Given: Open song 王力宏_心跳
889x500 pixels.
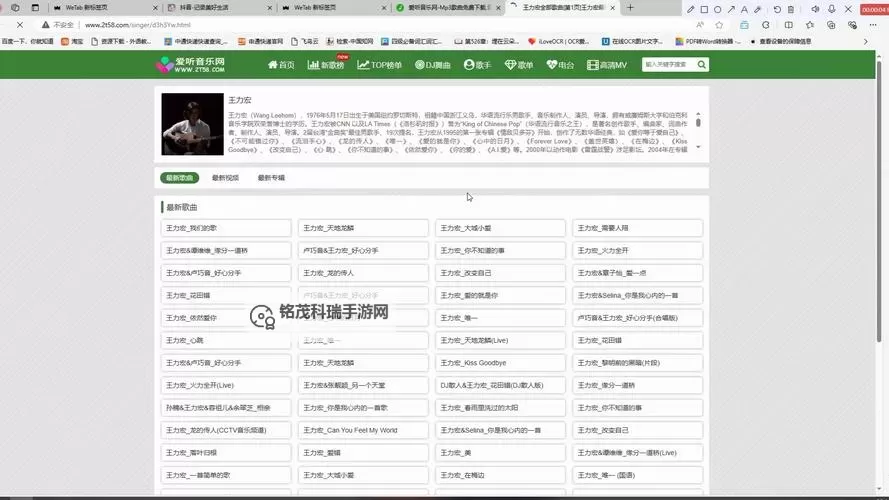Looking at the screenshot, I should coord(226,340).
